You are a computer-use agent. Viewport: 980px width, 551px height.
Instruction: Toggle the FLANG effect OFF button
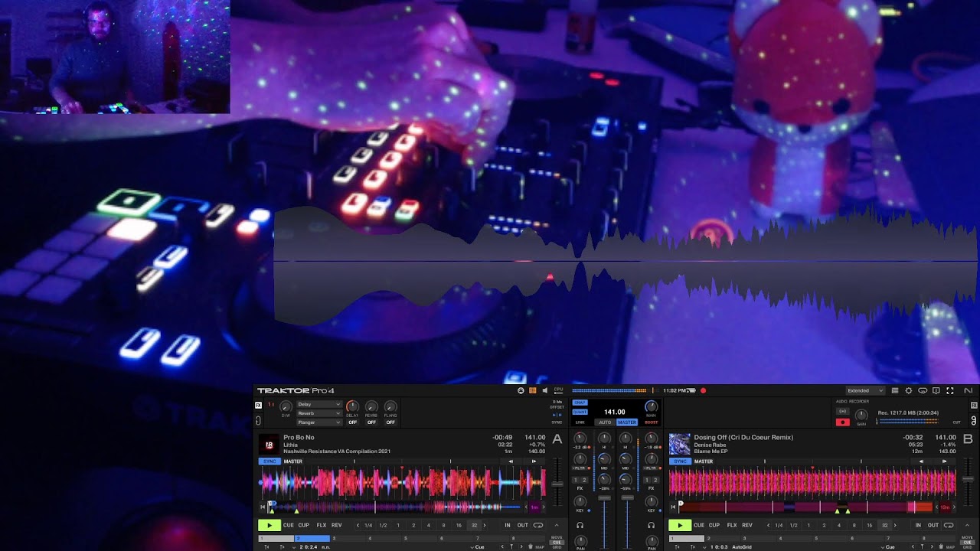pos(390,422)
